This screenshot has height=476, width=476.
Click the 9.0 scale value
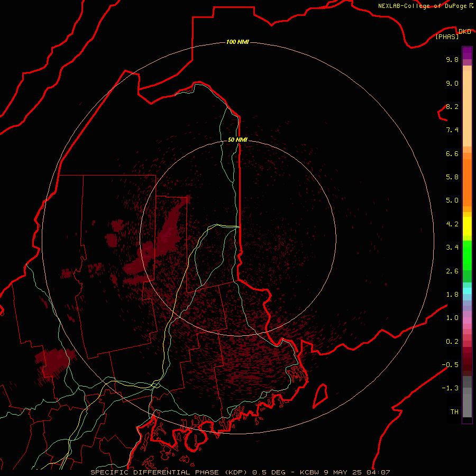point(452,83)
